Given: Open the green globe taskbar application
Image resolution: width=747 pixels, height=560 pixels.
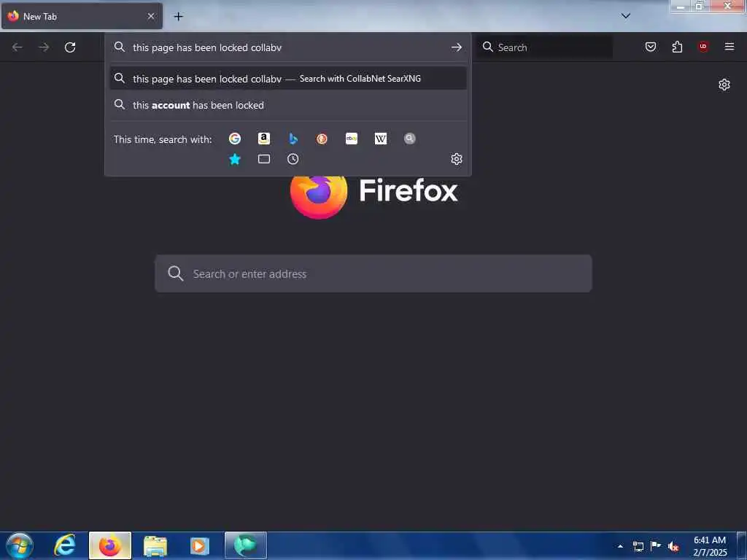Looking at the screenshot, I should tap(245, 545).
